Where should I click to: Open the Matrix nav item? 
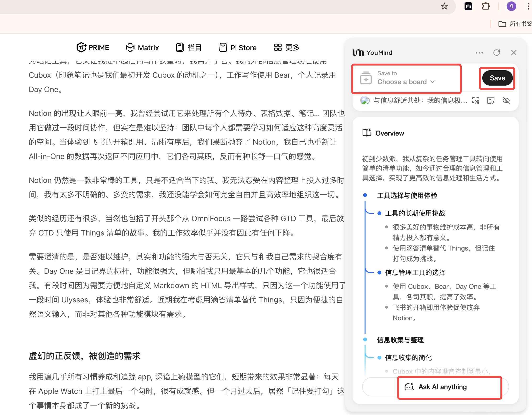[x=142, y=48]
